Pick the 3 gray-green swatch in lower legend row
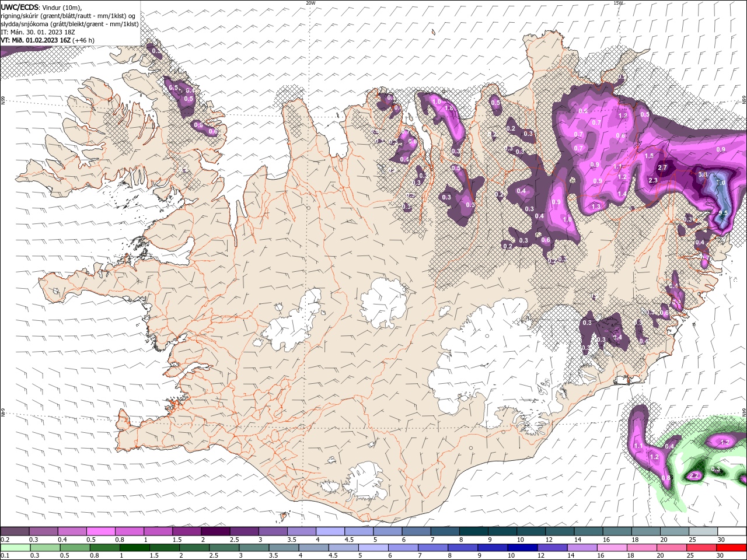The height and width of the screenshot is (560, 747). (254, 548)
